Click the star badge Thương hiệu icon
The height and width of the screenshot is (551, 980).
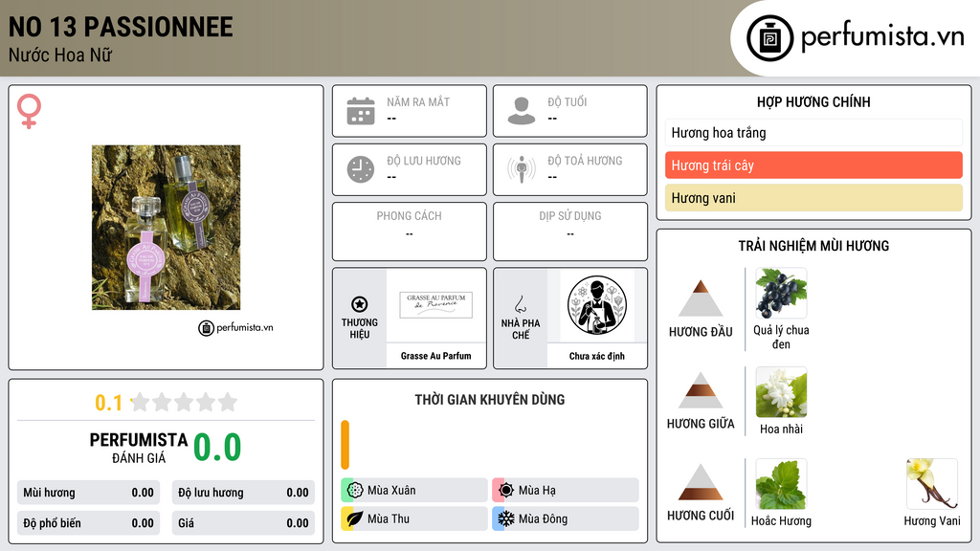pos(360,304)
